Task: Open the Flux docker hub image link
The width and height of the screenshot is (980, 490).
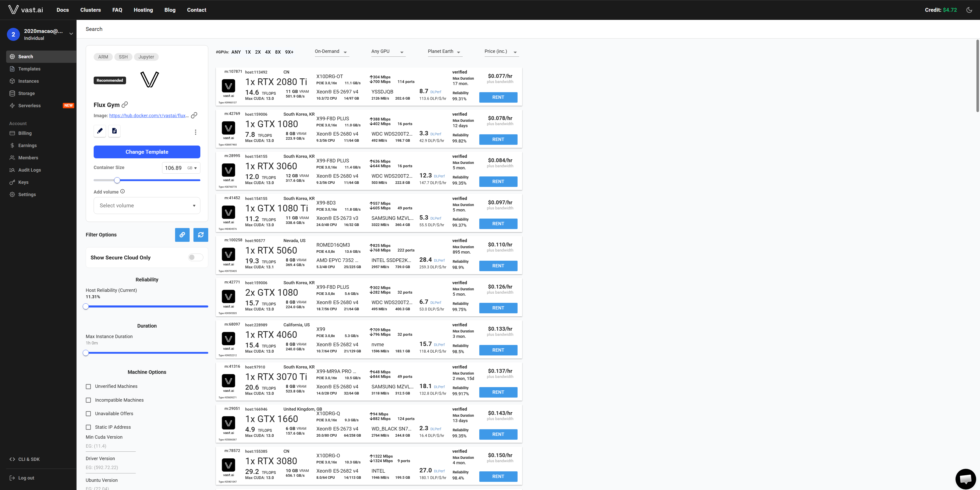Action: [149, 115]
